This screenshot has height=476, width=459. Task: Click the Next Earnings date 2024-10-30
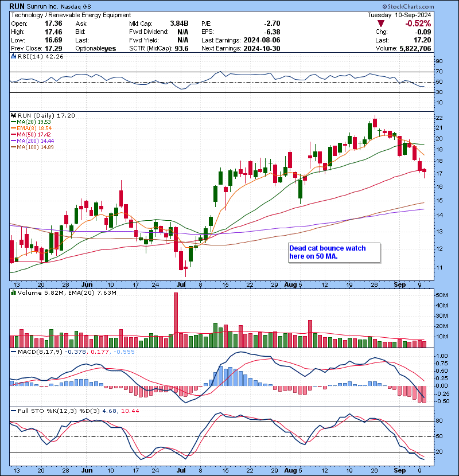(262, 48)
